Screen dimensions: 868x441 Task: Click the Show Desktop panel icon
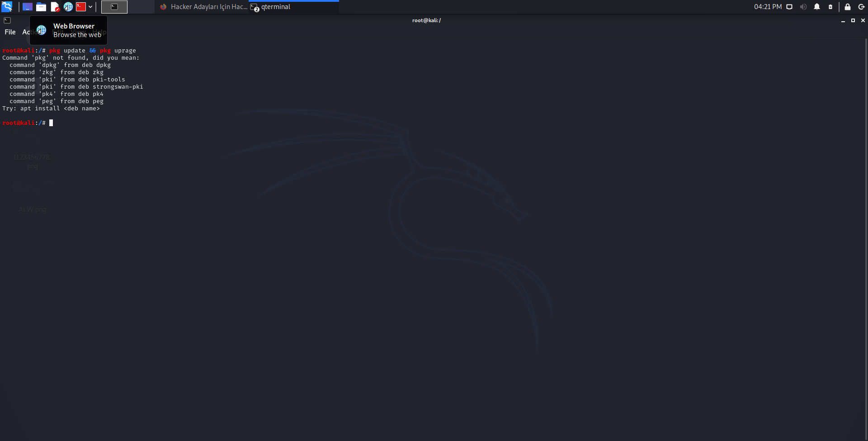tap(28, 7)
